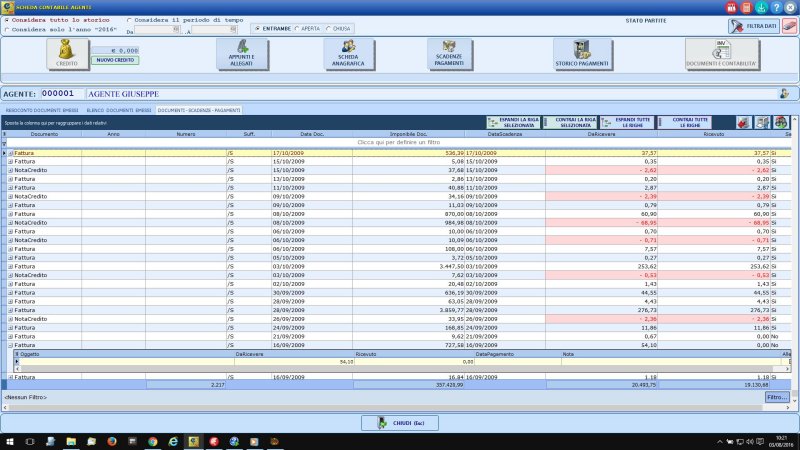Screen dimensions: 800x450
Task: Launch Firefox from the taskbar
Action: (x=112, y=441)
